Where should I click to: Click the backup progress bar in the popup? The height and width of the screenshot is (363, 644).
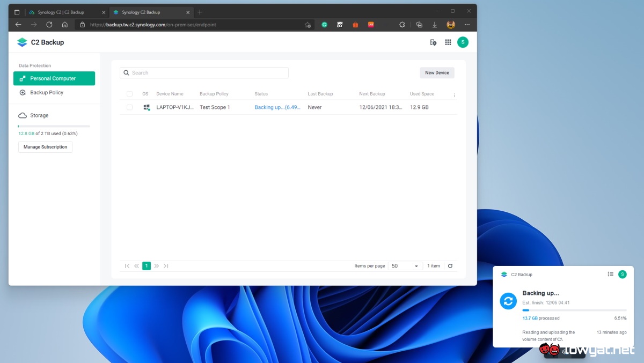pos(574,310)
